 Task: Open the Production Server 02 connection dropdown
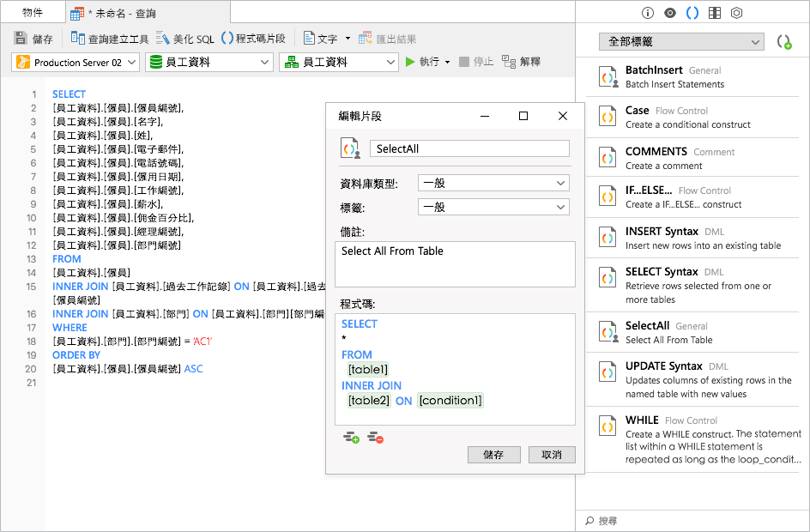tap(76, 62)
